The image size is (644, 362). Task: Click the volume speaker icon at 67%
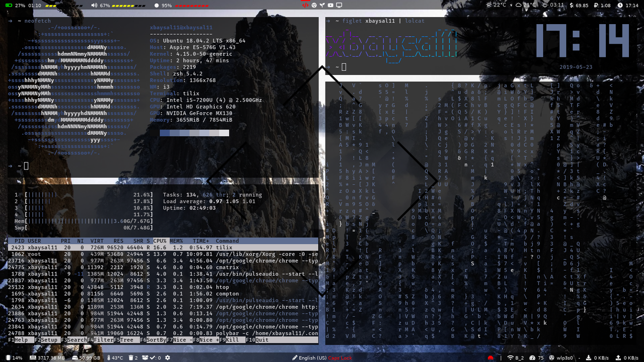(94, 5)
